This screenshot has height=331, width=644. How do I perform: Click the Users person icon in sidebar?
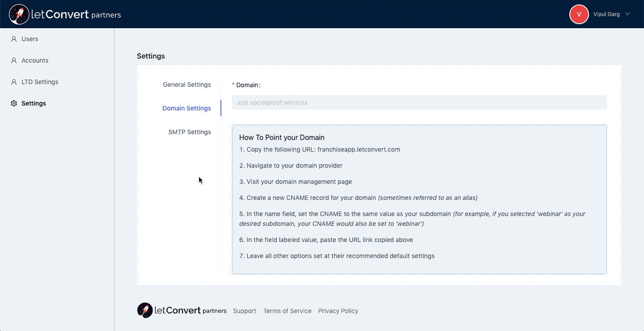(14, 39)
